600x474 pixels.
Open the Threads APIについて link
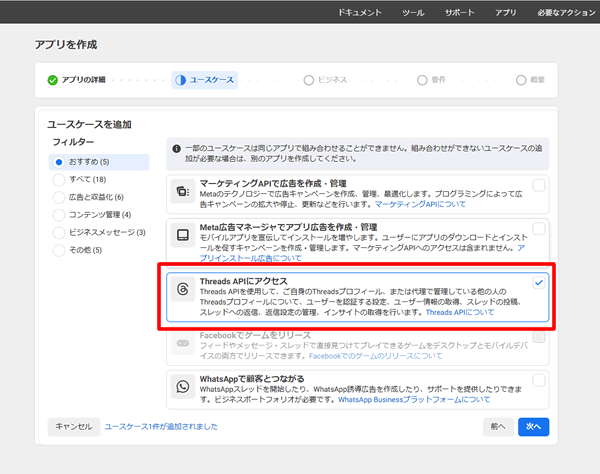(460, 312)
